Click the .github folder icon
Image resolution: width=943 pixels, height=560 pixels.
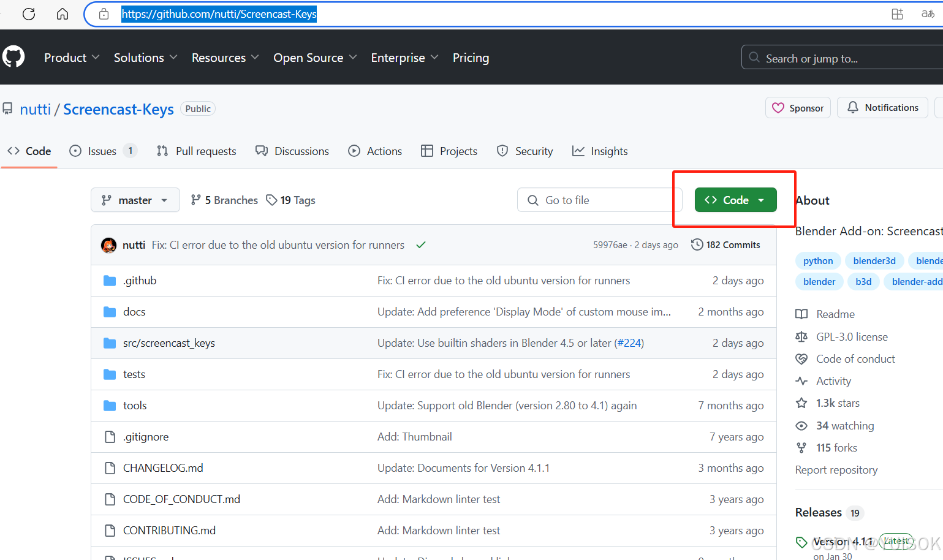point(110,281)
